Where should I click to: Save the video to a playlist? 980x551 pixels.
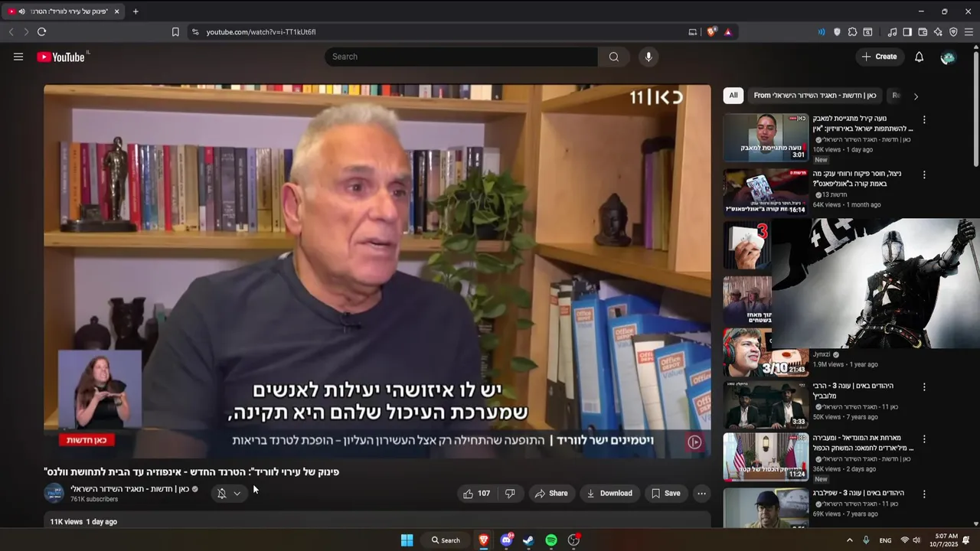665,494
